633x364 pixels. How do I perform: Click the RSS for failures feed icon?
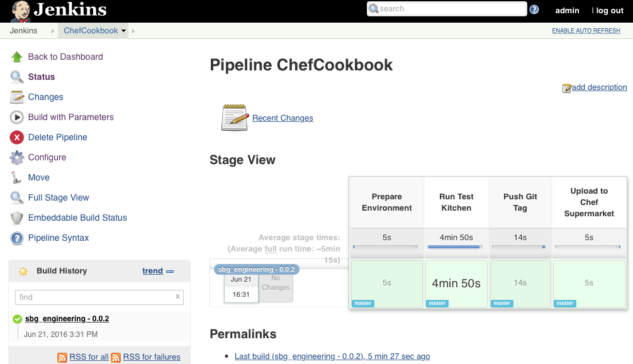[x=116, y=358]
